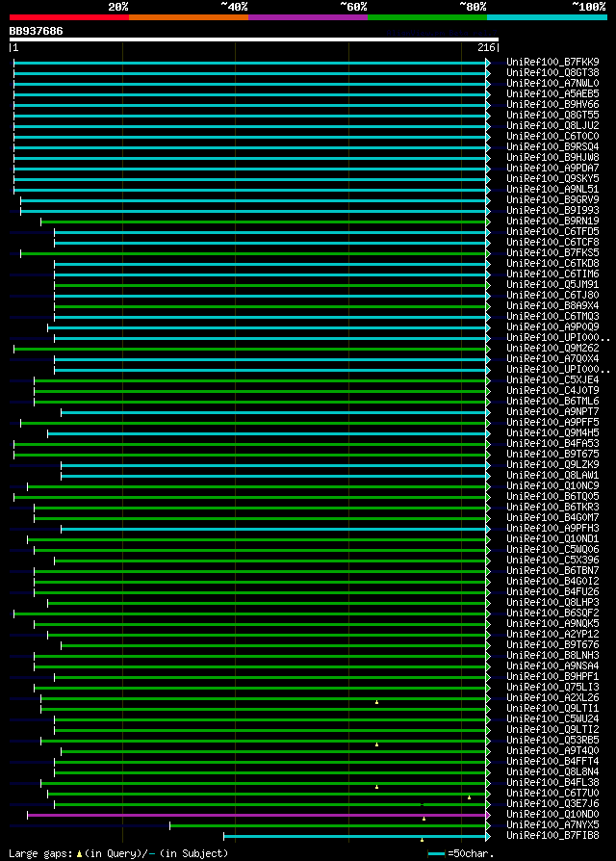This screenshot has width=616, height=861.
Task: Open hit UniRef100_A5AEB5
Action: click(x=552, y=93)
